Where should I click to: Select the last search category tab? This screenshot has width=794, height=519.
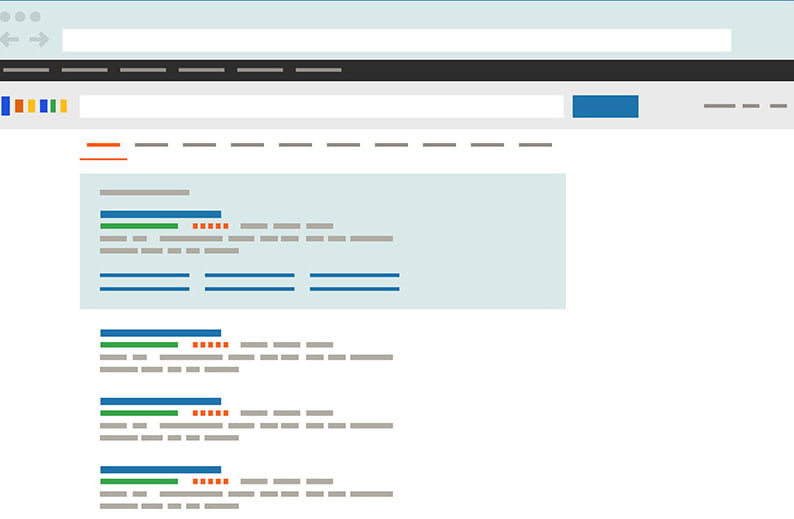(535, 145)
